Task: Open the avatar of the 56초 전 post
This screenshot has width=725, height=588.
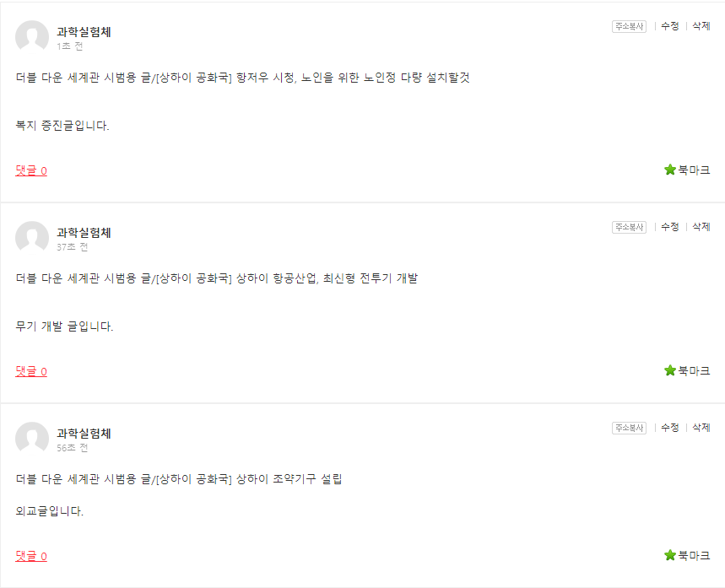Action: 32,438
